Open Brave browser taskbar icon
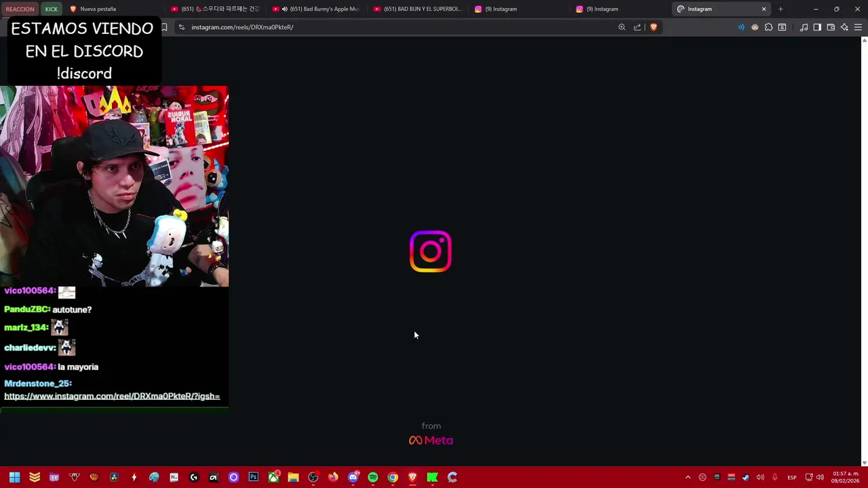This screenshot has height=488, width=868. coord(412,477)
